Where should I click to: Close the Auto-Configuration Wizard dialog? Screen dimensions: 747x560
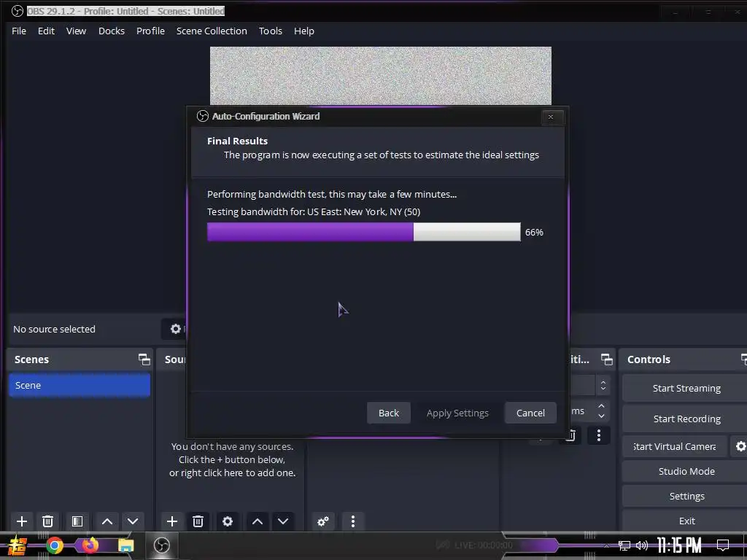[x=551, y=117]
